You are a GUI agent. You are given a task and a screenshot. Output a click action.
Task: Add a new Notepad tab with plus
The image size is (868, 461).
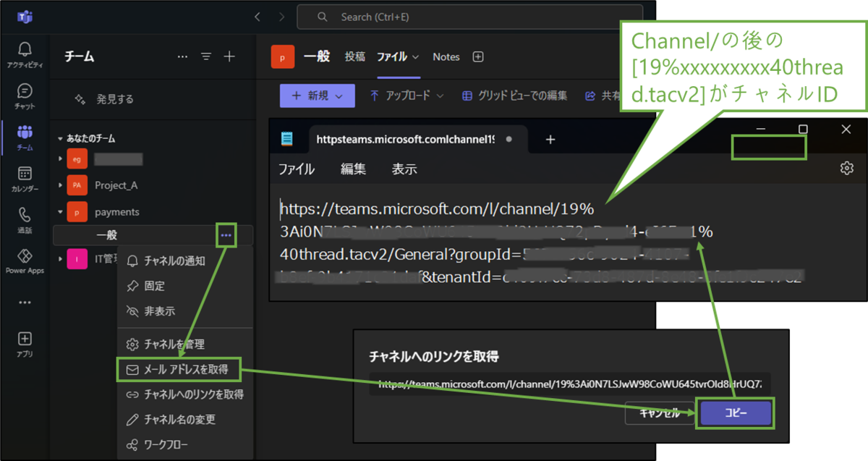550,140
